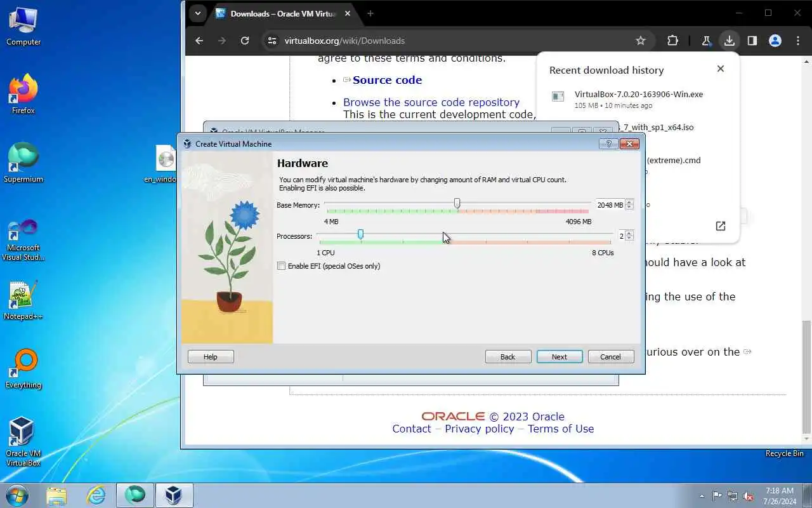Click Back in Create Virtual Machine
812x508 pixels.
508,357
